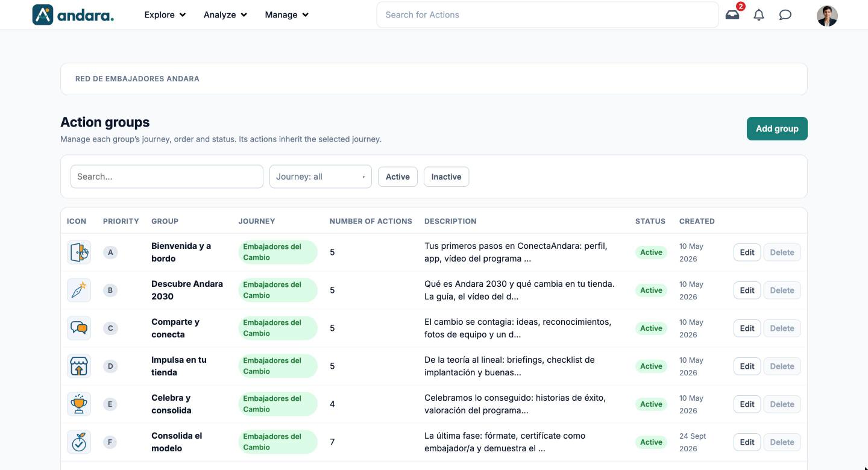This screenshot has height=470, width=868.
Task: Click the Descubre Andara 2030 group icon
Action: [79, 290]
